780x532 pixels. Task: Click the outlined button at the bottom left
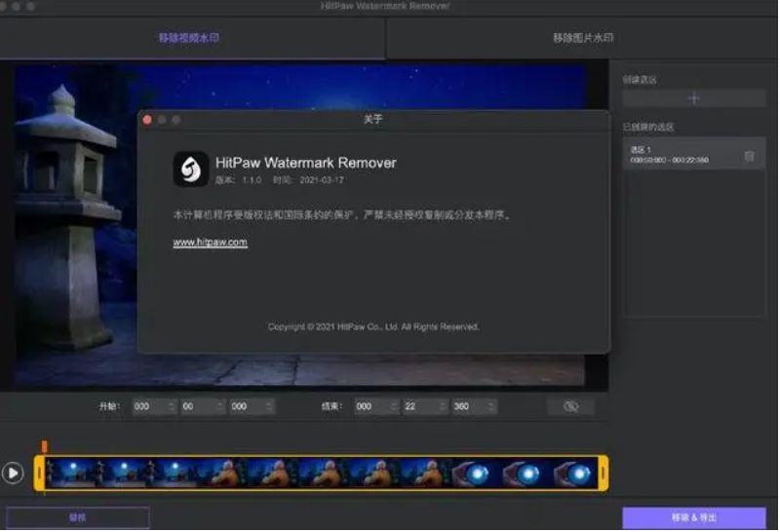click(x=78, y=518)
